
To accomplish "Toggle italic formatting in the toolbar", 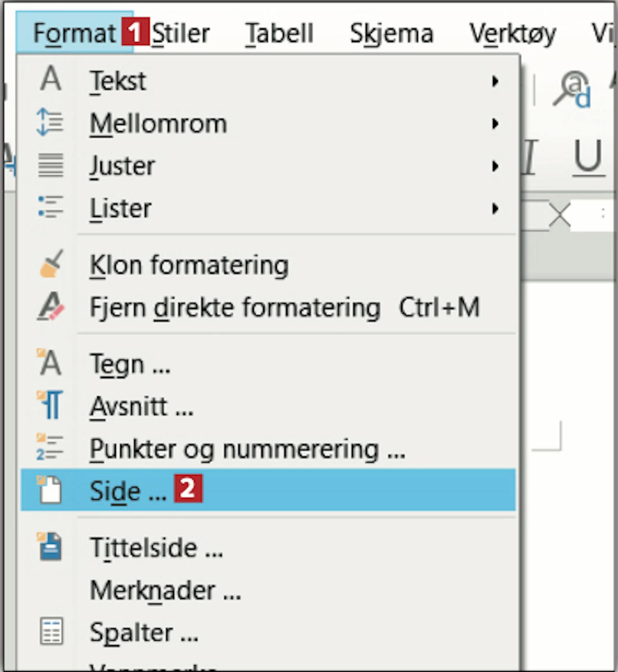I will click(x=530, y=157).
